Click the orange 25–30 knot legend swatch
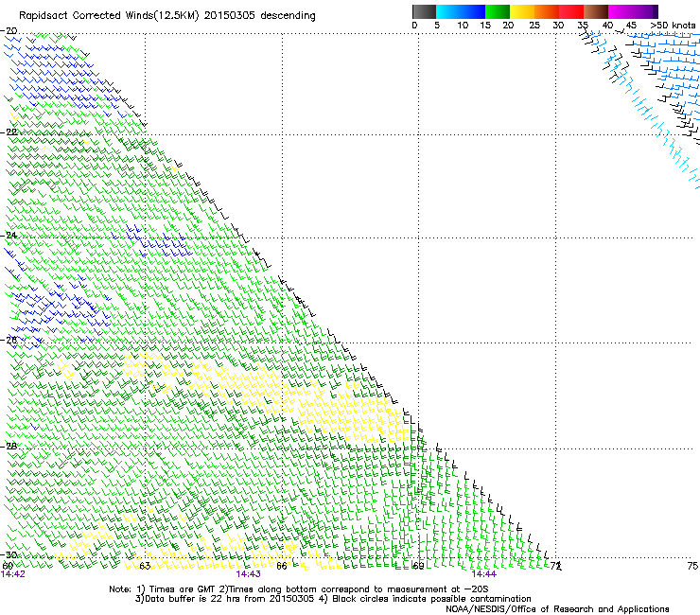Viewport: 700px width, 615px height. [x=547, y=11]
